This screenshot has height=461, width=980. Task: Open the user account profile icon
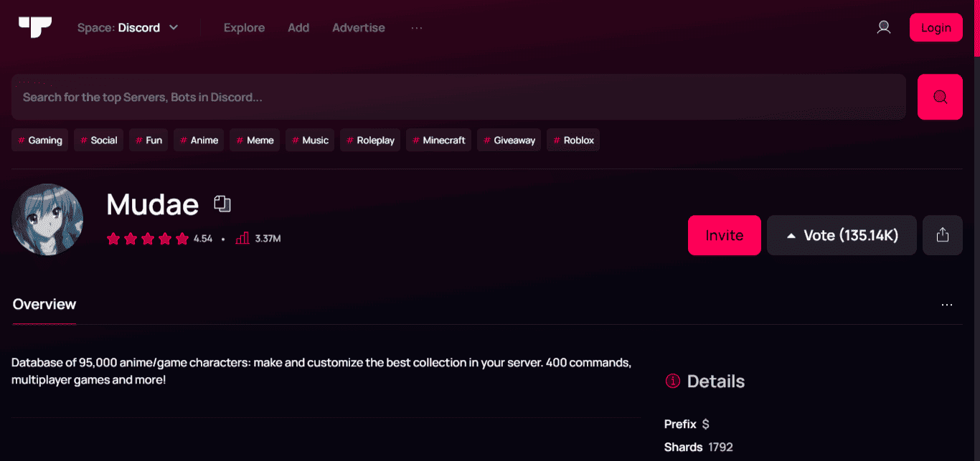(884, 27)
